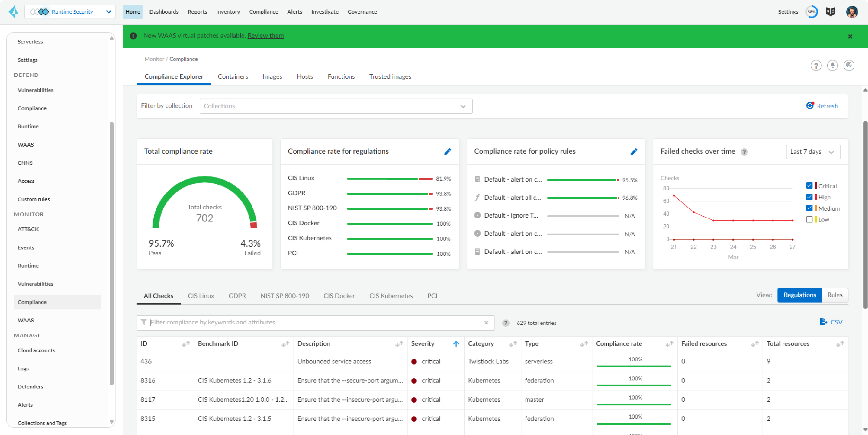This screenshot has height=435, width=868.
Task: Select the CIS Docker checks tab
Action: point(339,296)
